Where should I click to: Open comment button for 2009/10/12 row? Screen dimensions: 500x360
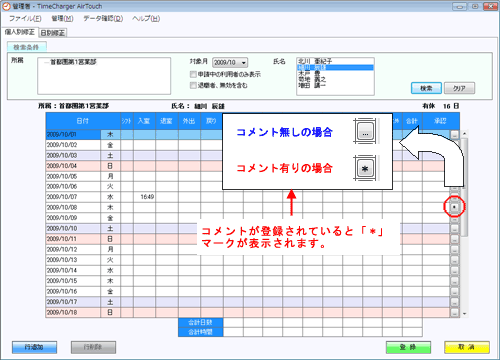(454, 249)
